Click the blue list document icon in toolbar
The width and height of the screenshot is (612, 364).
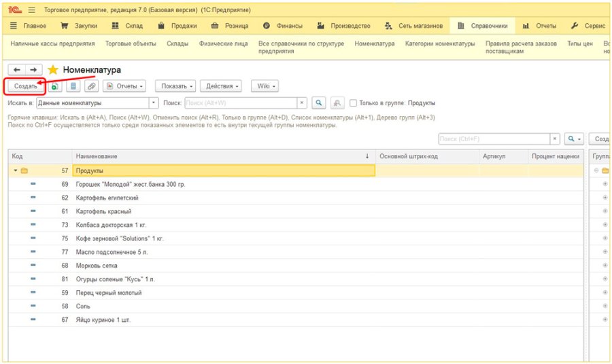73,86
